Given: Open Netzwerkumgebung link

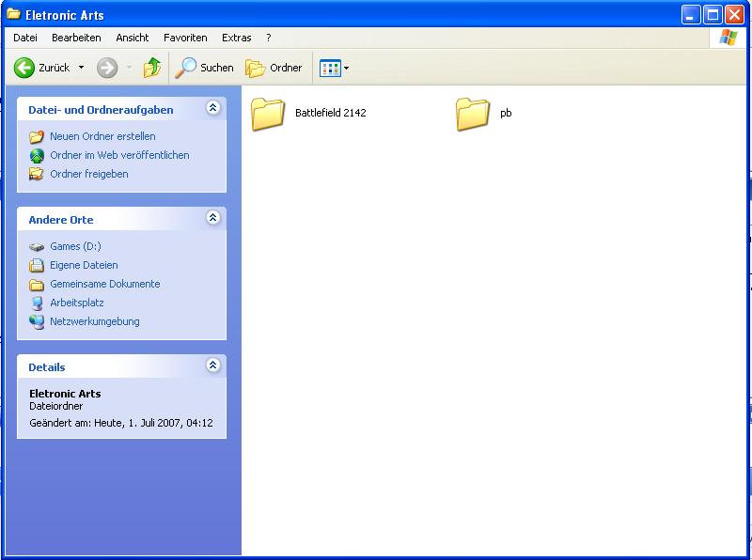Looking at the screenshot, I should (x=95, y=321).
